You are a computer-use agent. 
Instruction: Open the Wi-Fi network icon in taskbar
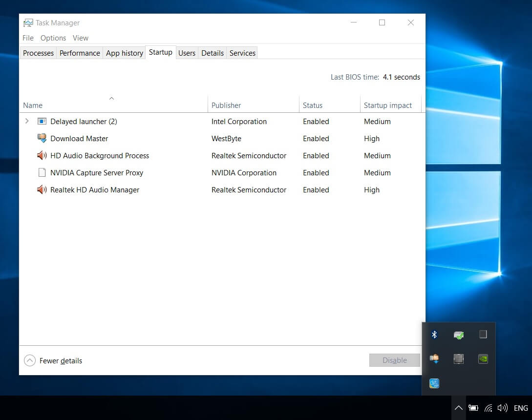pyautogui.click(x=488, y=408)
